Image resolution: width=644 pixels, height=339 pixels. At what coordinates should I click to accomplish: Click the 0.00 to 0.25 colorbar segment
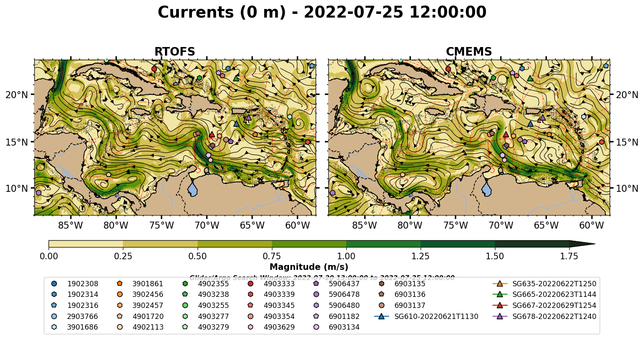[x=86, y=244]
